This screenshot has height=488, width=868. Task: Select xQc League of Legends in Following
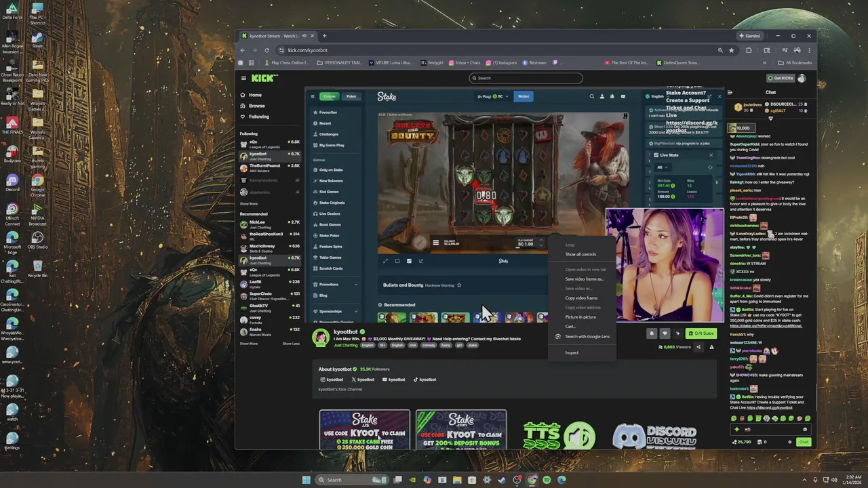coord(269,144)
